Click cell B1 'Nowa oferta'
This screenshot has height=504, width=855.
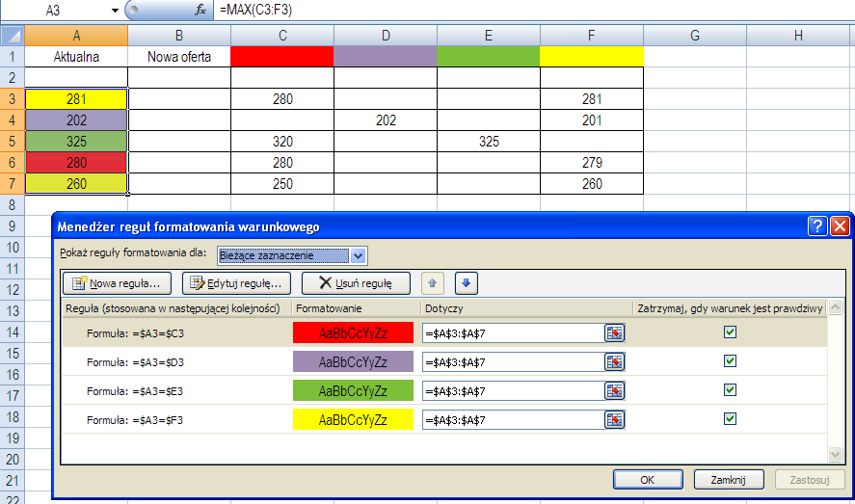pos(179,57)
